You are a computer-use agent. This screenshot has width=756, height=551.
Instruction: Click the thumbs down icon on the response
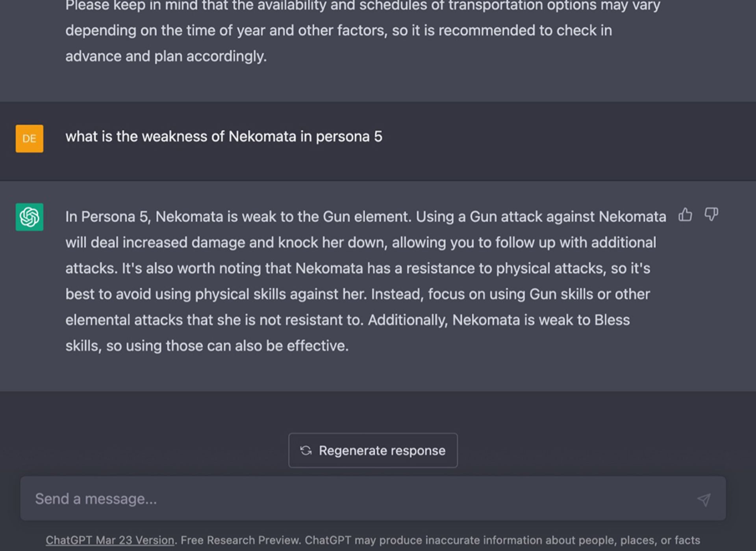click(711, 215)
